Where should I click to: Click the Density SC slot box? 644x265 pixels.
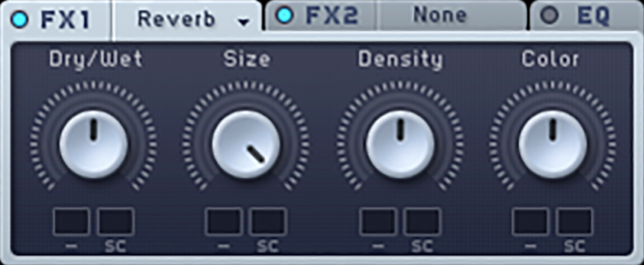pyautogui.click(x=422, y=221)
